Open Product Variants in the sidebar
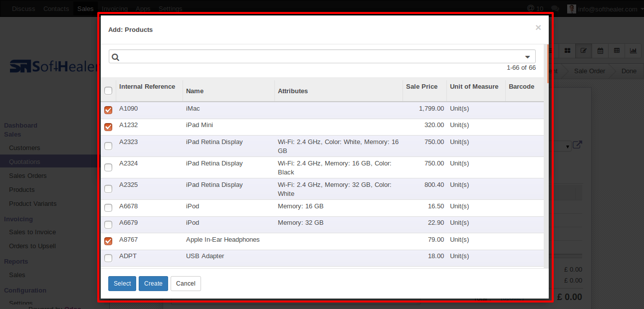The width and height of the screenshot is (644, 309). click(33, 203)
